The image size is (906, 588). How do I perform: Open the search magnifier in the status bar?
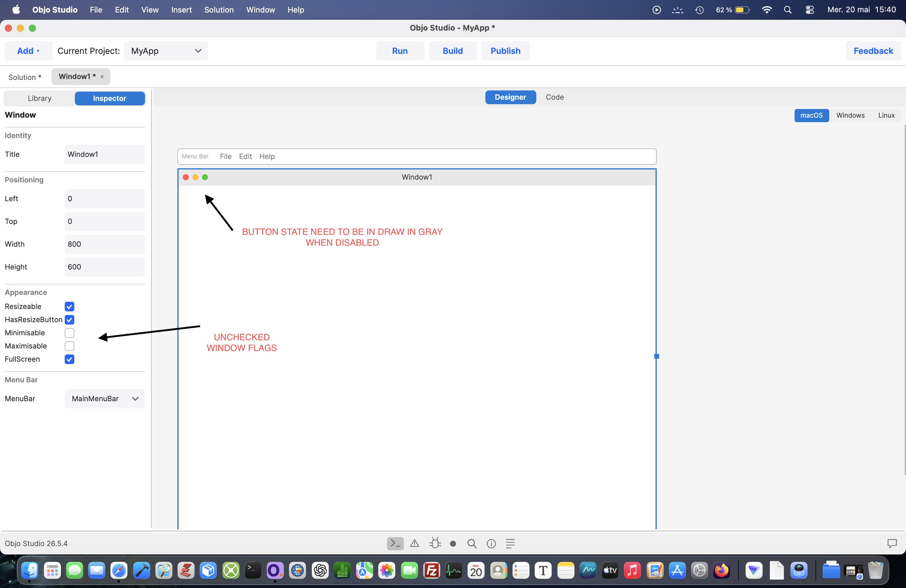(x=472, y=543)
